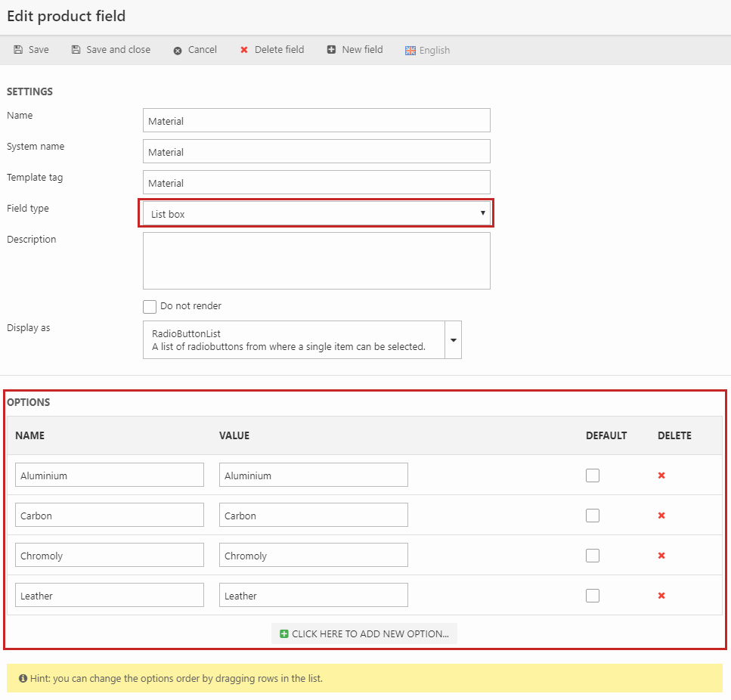This screenshot has height=700, width=731.
Task: Click the English flag icon
Action: [410, 51]
